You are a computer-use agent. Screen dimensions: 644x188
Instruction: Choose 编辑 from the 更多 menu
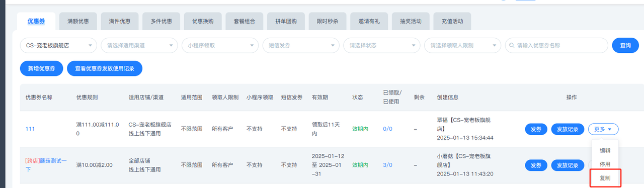[605, 150]
